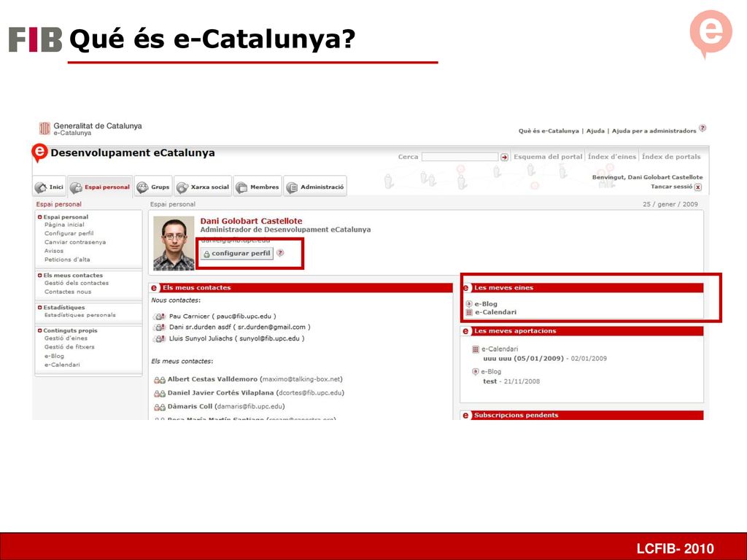Open Albert Cestas Valldemoro contact

click(212, 379)
